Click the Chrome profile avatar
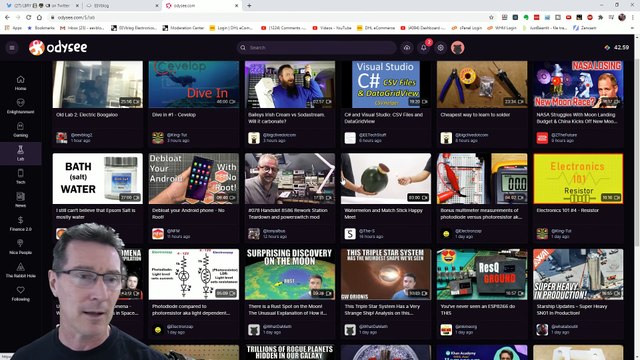 622,17
